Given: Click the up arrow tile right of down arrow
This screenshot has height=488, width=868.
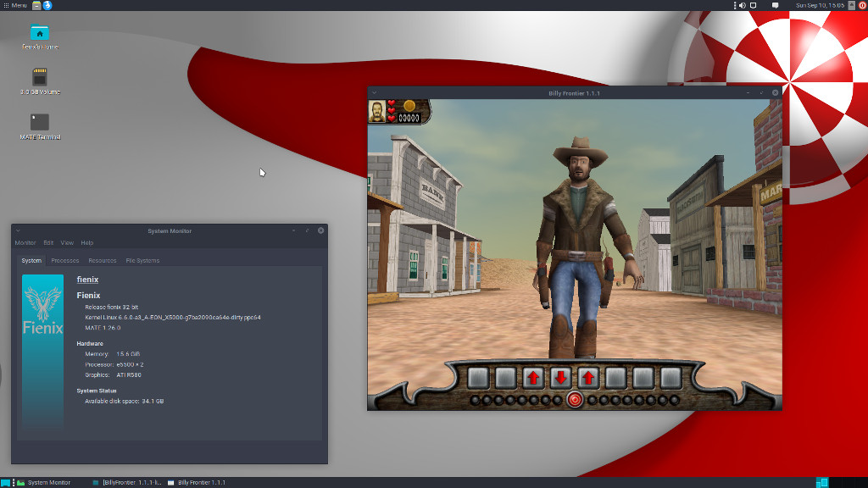Looking at the screenshot, I should [x=588, y=378].
